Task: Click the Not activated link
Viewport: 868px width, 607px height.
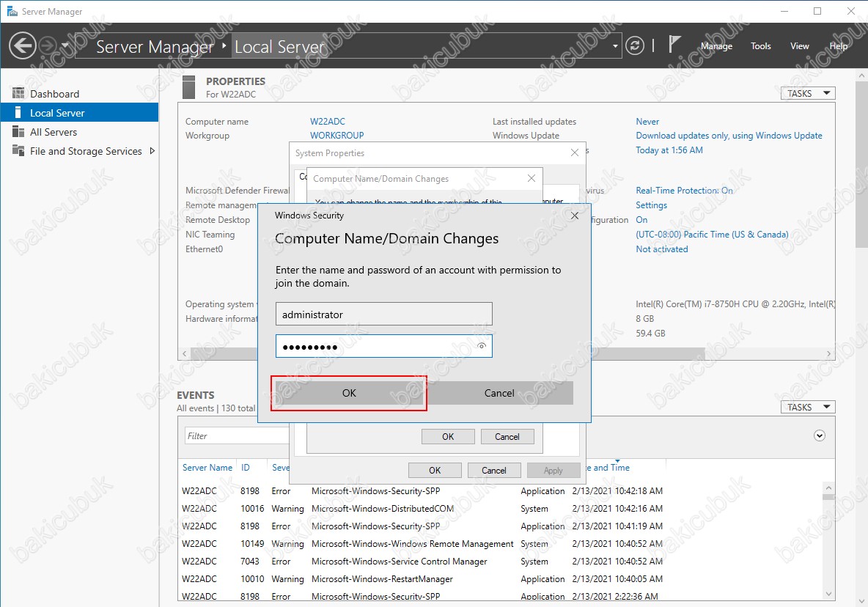Action: click(661, 249)
